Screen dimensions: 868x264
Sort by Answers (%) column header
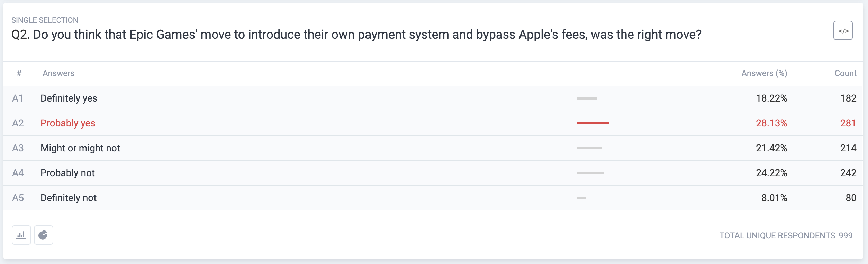(x=764, y=73)
